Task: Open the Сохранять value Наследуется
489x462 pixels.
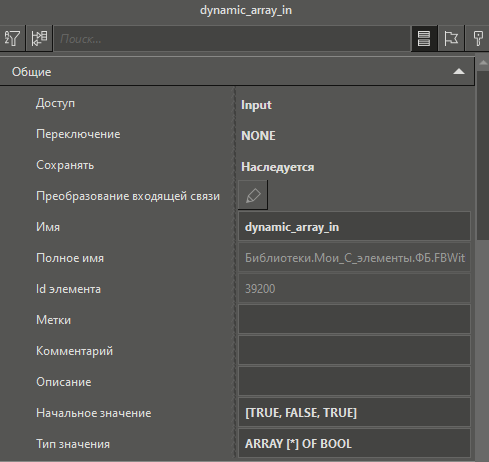Action: click(x=277, y=167)
